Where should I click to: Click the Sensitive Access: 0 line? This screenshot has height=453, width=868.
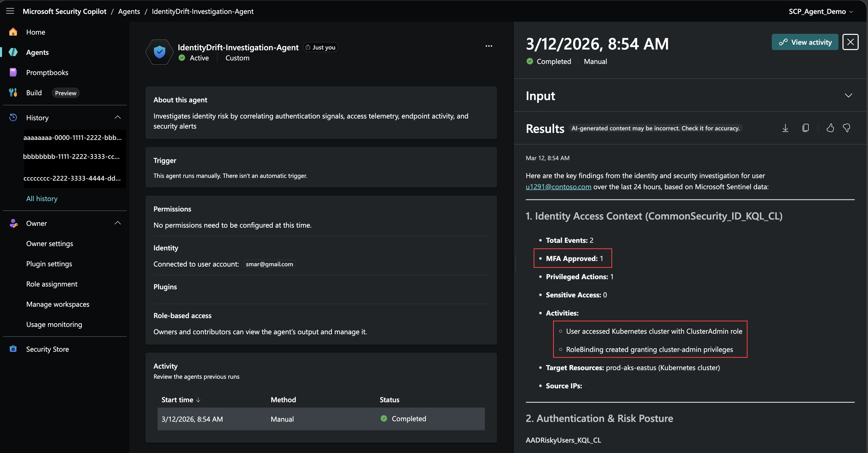tap(576, 295)
